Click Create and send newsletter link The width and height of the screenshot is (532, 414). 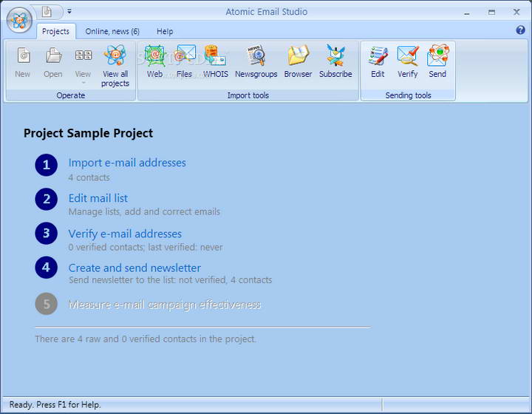click(x=134, y=268)
